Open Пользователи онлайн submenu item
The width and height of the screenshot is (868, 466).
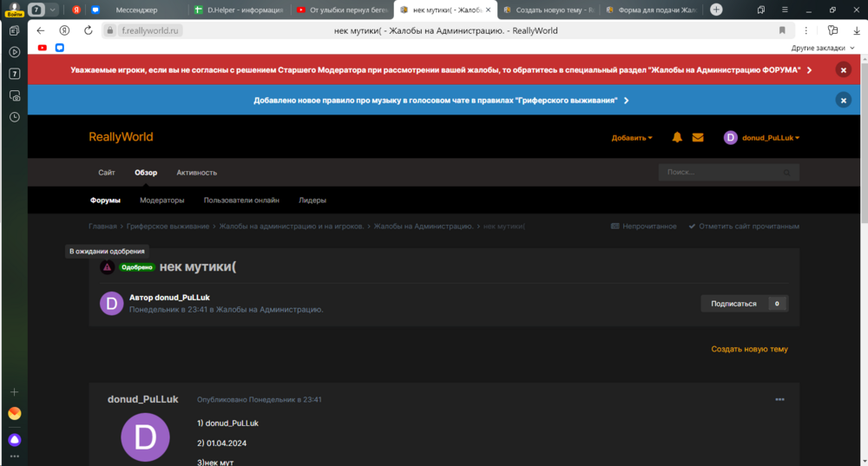pos(241,200)
